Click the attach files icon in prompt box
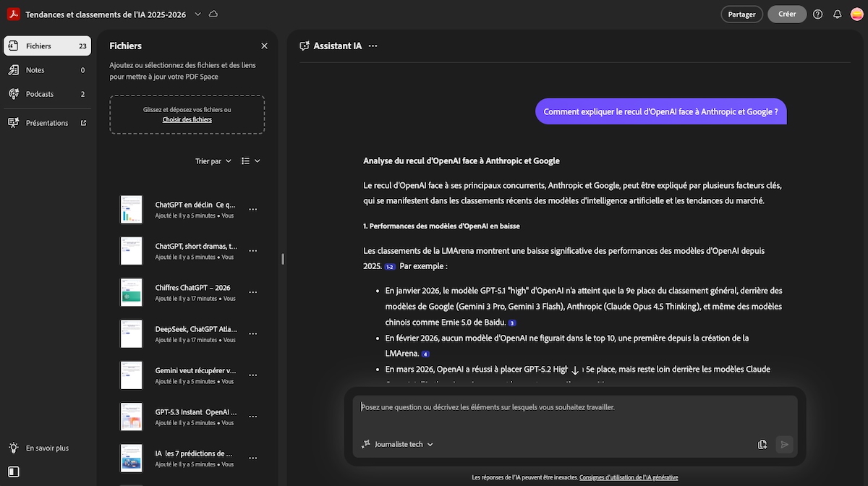Viewport: 868px width, 486px height. [x=762, y=445]
